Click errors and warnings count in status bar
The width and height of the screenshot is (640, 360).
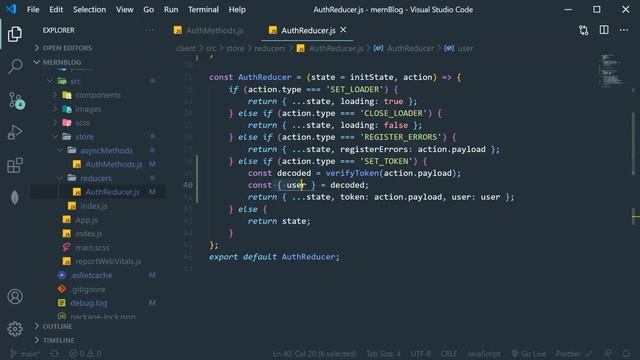click(x=85, y=354)
